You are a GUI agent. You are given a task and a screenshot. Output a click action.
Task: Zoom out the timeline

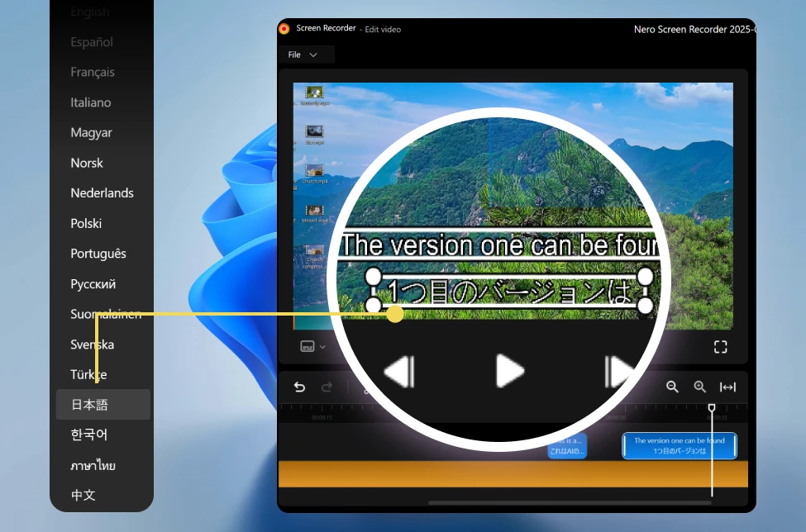672,387
